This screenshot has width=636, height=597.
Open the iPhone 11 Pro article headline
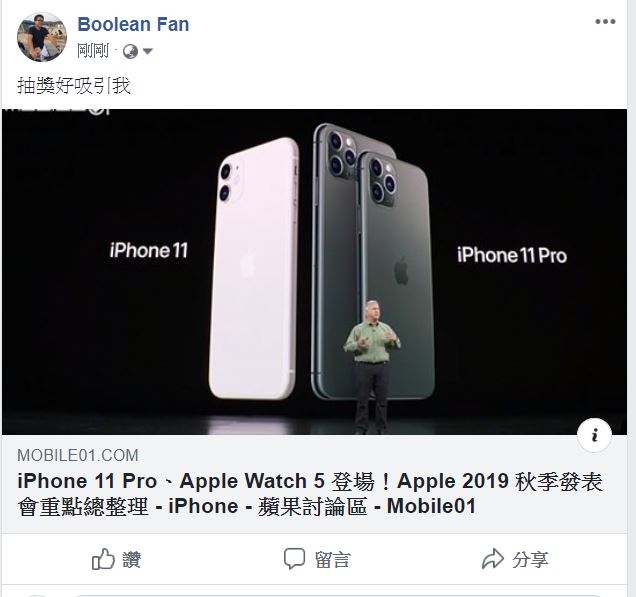[x=310, y=494]
